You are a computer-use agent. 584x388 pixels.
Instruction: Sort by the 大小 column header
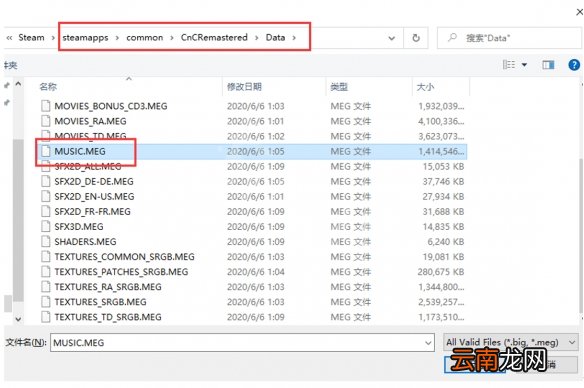[x=425, y=87]
